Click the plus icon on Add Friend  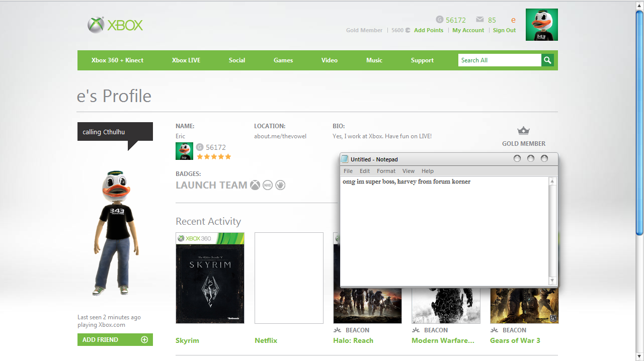tap(144, 340)
